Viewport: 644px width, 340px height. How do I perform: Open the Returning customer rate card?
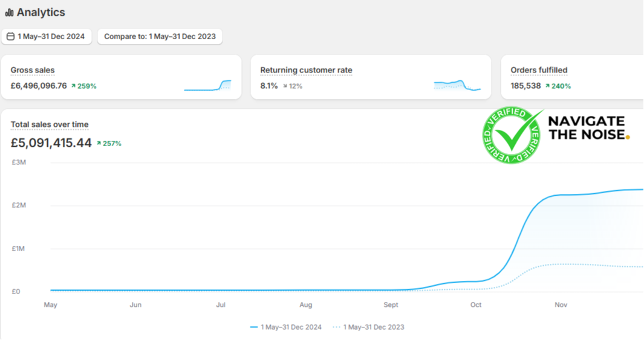pos(370,77)
